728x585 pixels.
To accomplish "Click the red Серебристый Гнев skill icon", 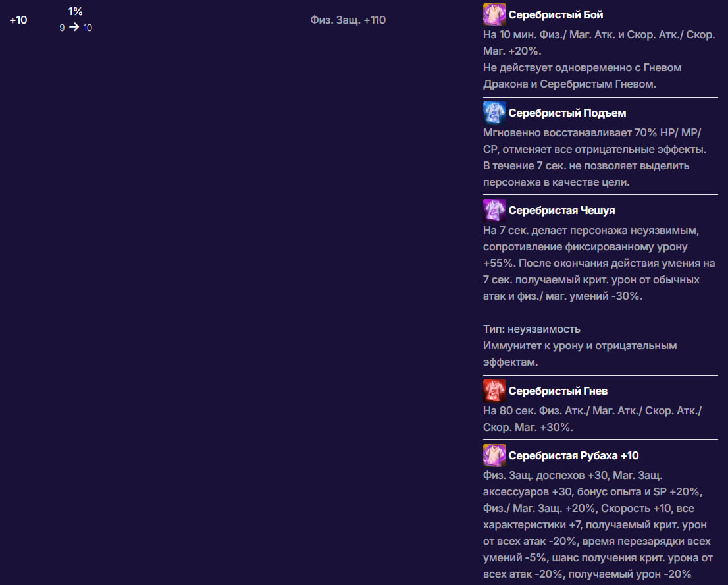I will 494,391.
